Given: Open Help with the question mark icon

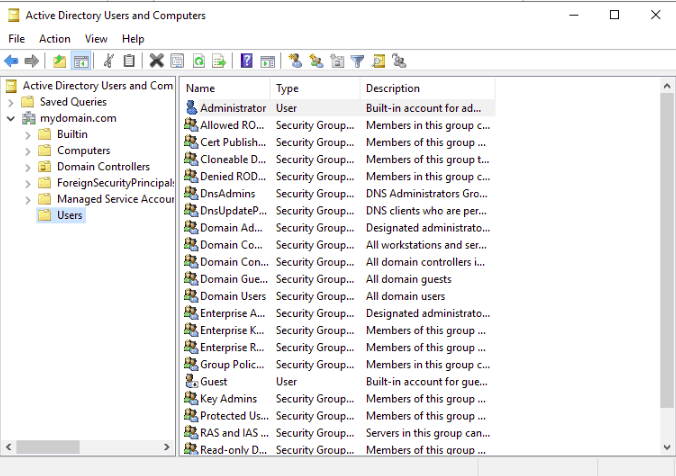Looking at the screenshot, I should (246, 61).
